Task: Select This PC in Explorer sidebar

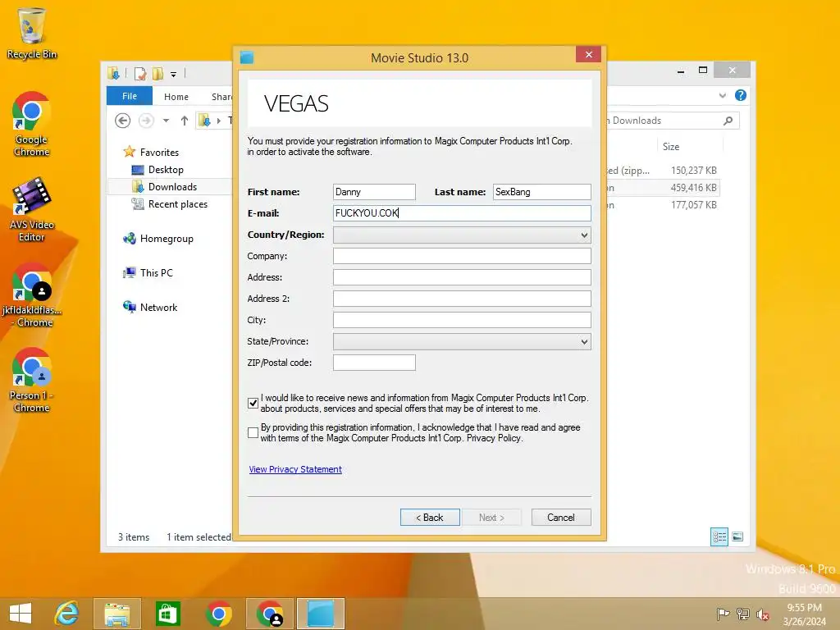Action: [148, 272]
